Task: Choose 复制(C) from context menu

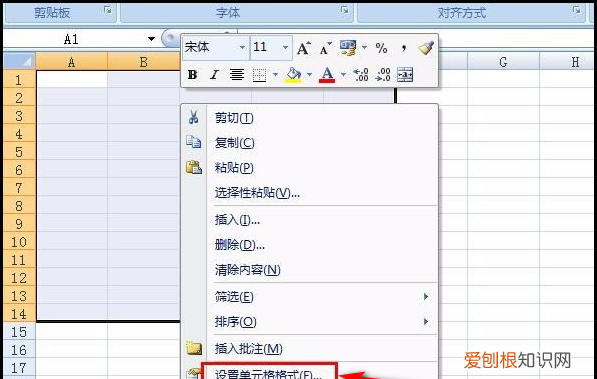Action: [235, 143]
